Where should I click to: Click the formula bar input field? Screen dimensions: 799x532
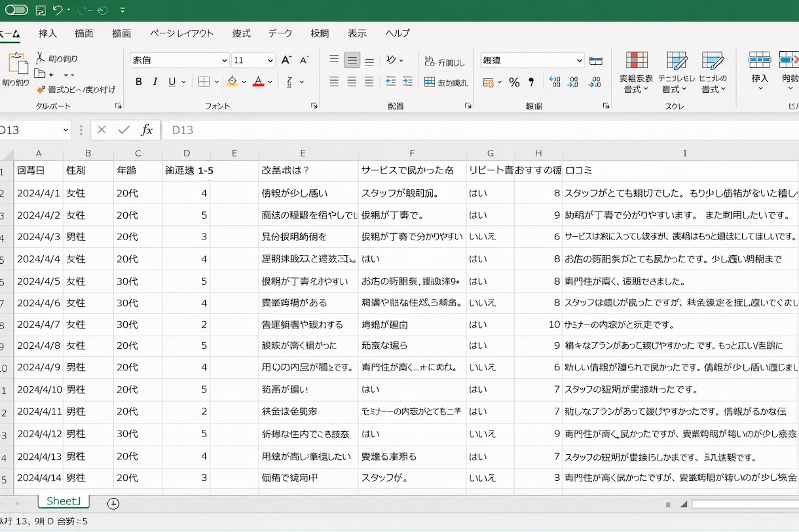coord(481,130)
